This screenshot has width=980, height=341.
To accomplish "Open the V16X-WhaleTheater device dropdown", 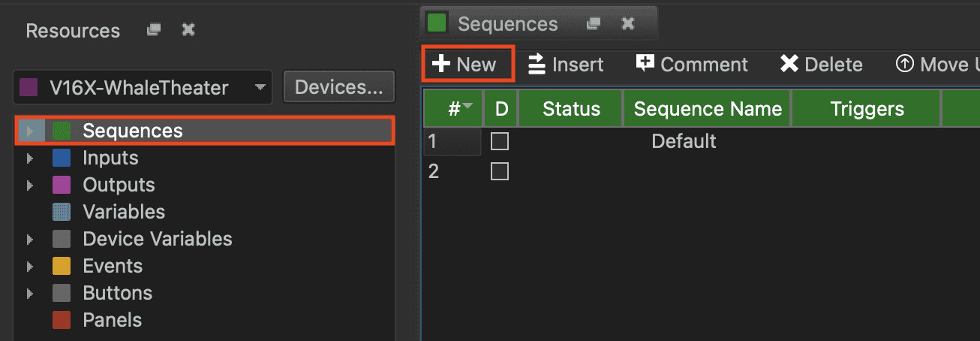I will [x=260, y=87].
